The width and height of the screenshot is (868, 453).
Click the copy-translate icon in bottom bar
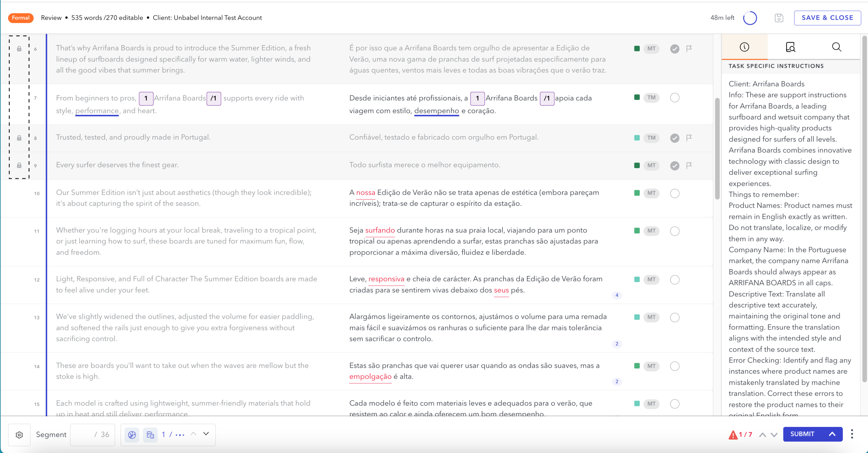(150, 435)
